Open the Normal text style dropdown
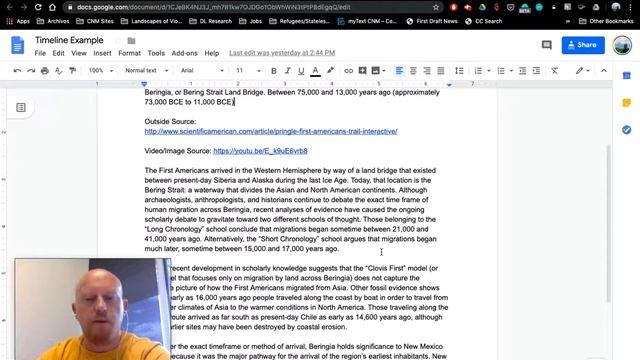Viewport: 640px width, 360px height. click(147, 71)
